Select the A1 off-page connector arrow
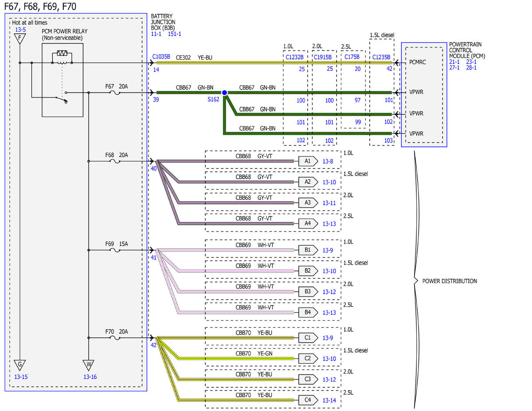 pos(308,161)
